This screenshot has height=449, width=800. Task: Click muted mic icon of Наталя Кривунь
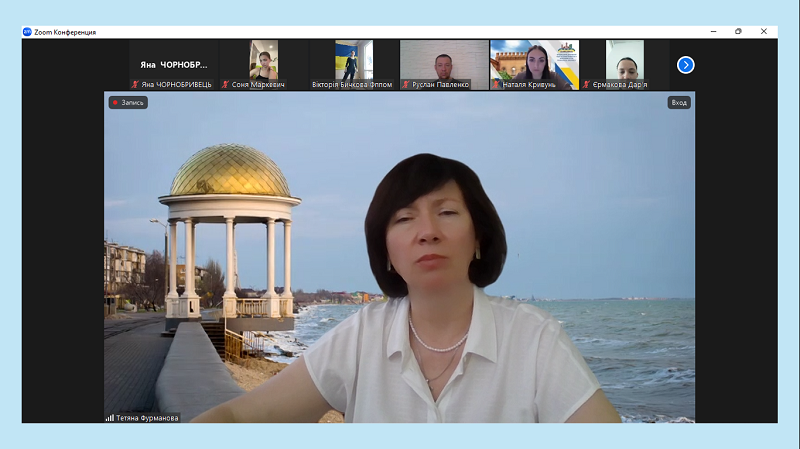point(496,85)
